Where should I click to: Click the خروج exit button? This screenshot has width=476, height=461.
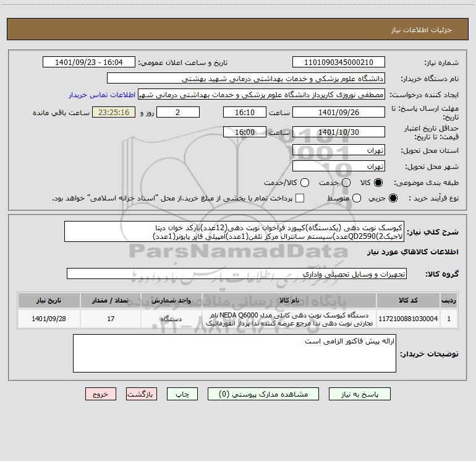101,394
